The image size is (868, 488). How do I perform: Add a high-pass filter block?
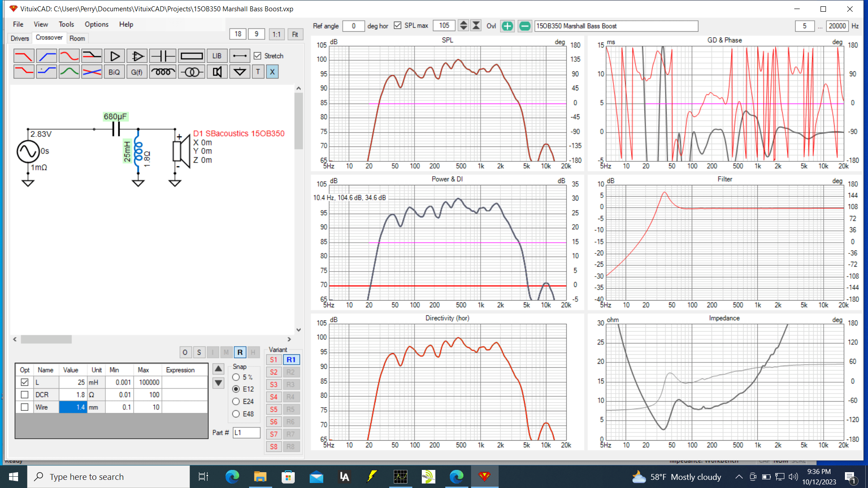point(47,56)
